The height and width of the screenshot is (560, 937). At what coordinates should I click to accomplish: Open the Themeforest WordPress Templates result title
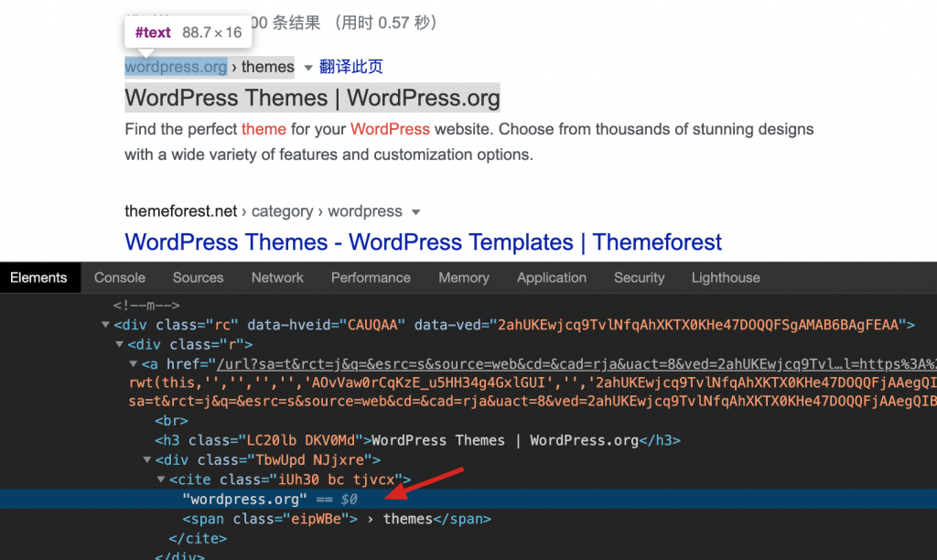click(x=423, y=242)
